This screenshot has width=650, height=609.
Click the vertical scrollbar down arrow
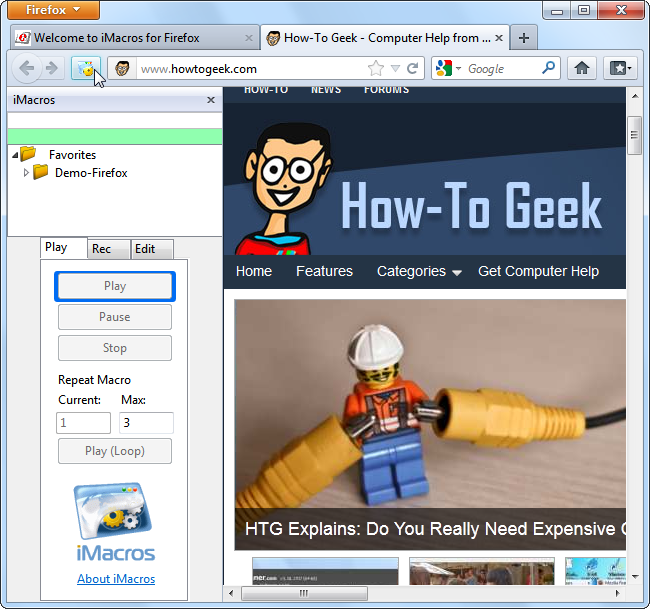click(635, 576)
